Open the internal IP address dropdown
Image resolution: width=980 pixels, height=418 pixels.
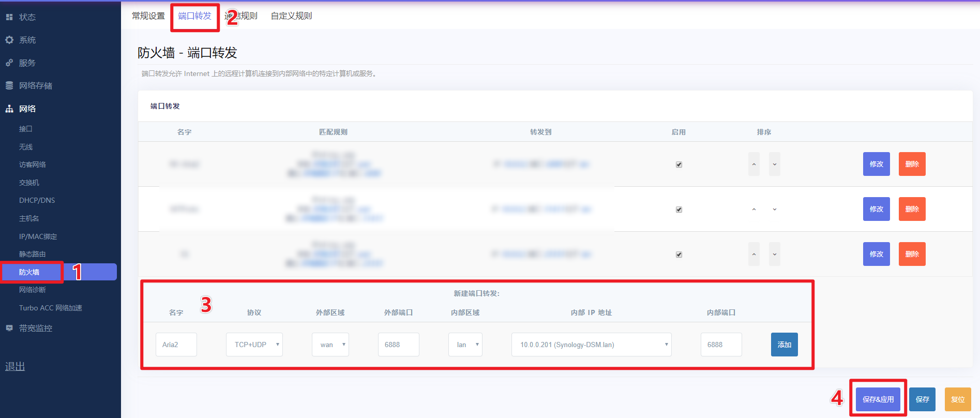(592, 345)
